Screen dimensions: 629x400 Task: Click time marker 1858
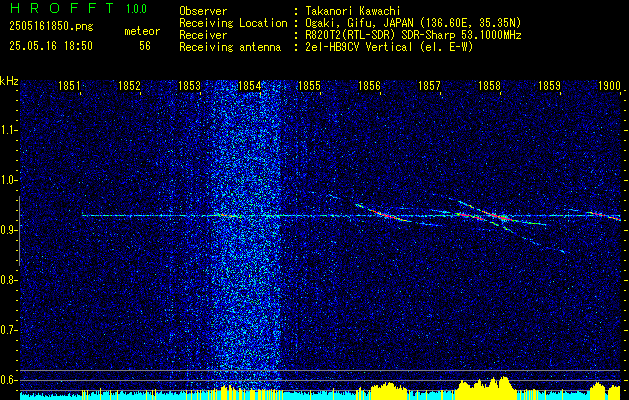[489, 85]
